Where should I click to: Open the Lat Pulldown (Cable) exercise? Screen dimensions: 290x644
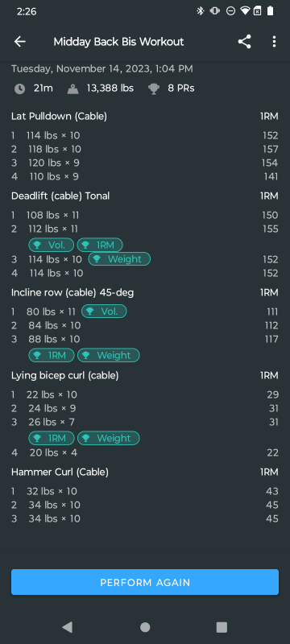[x=59, y=117]
